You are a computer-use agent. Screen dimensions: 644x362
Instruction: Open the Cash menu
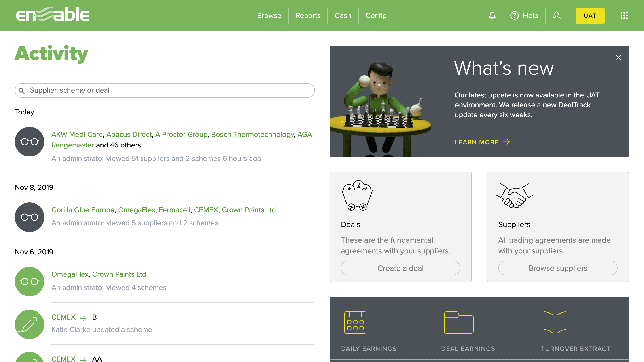(x=343, y=15)
